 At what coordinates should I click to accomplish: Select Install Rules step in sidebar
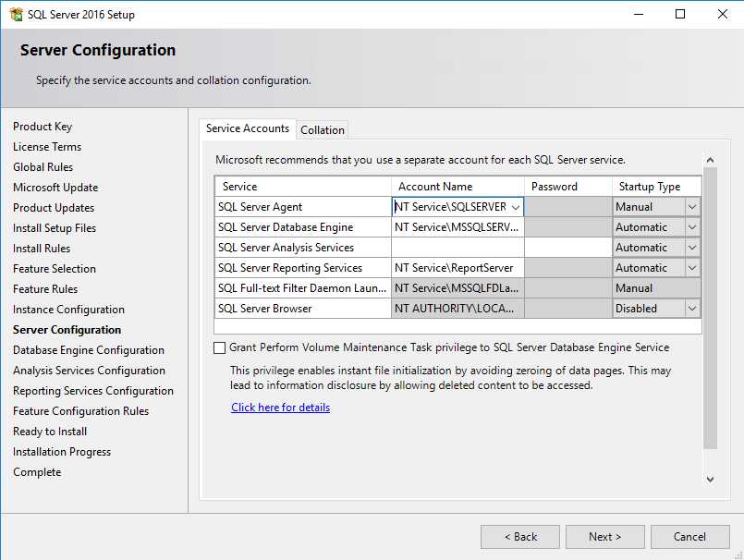click(x=42, y=249)
